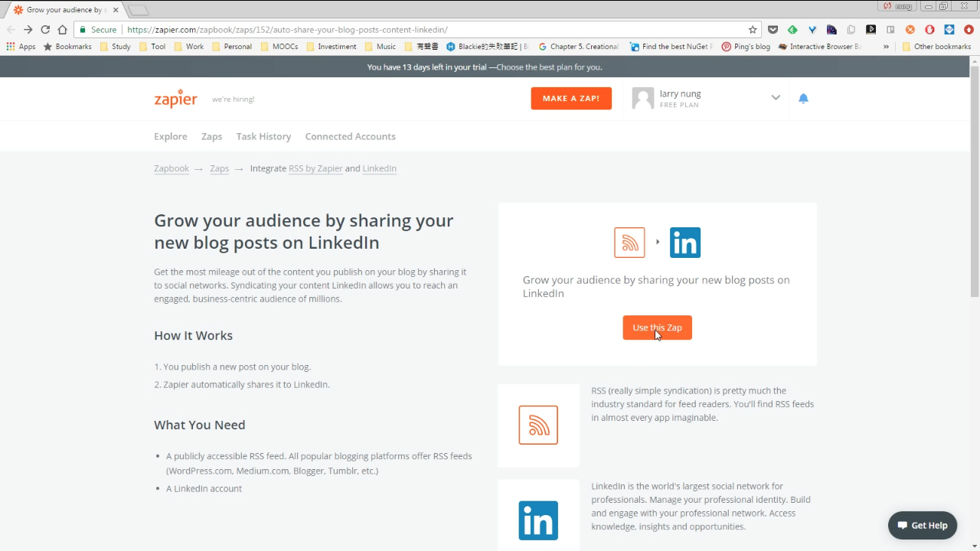This screenshot has height=551, width=980.
Task: Open the Find the best NuGet bookmark
Action: [x=671, y=47]
